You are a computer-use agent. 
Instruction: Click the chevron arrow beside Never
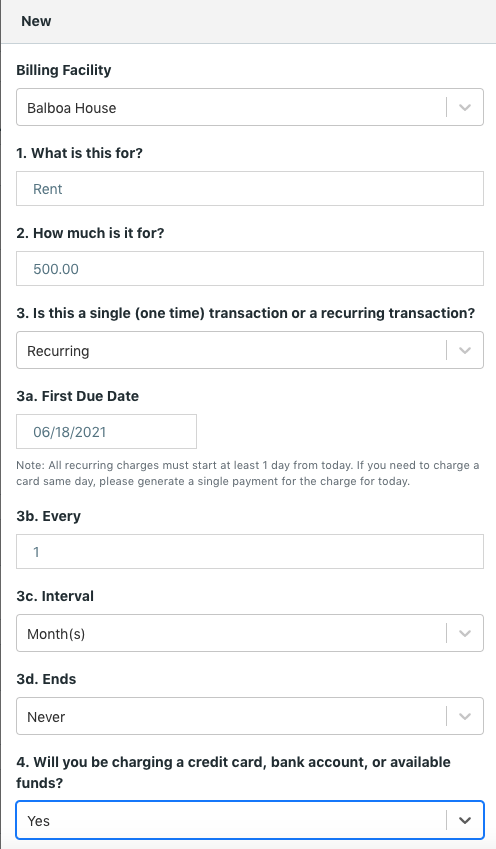pos(465,716)
